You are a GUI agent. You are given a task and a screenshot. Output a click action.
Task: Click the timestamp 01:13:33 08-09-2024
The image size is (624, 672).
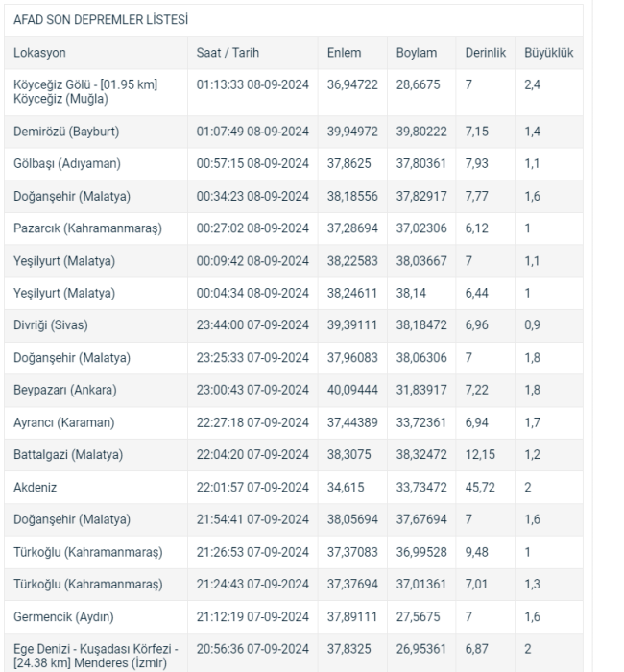click(x=252, y=84)
